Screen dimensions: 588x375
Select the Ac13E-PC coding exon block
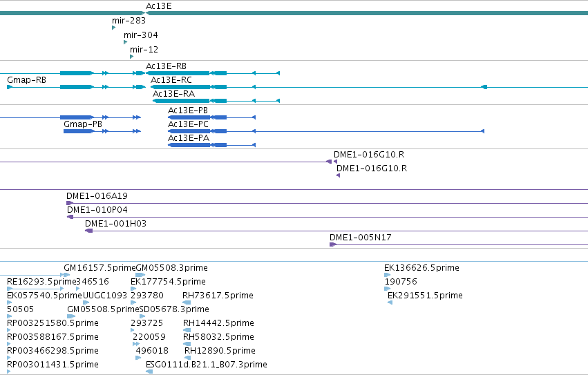click(x=189, y=131)
